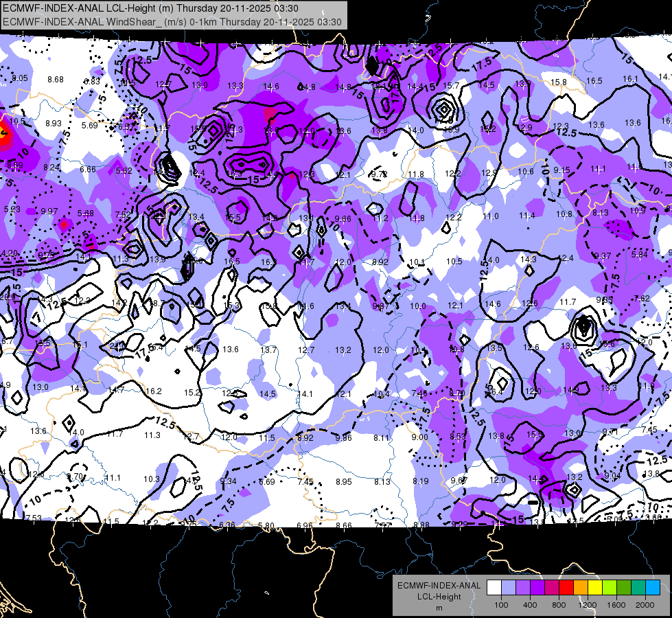Image resolution: width=672 pixels, height=618 pixels.
Task: Click the orange legend swatch
Action: point(581,588)
